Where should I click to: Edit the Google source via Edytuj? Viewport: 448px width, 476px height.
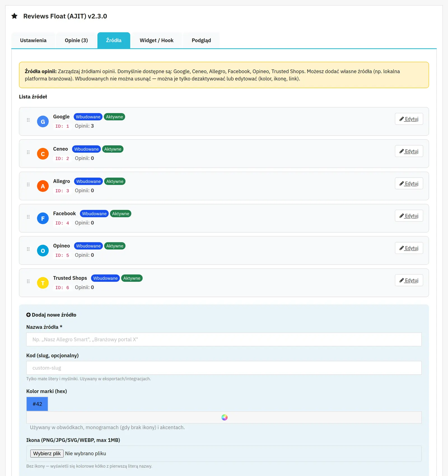409,119
